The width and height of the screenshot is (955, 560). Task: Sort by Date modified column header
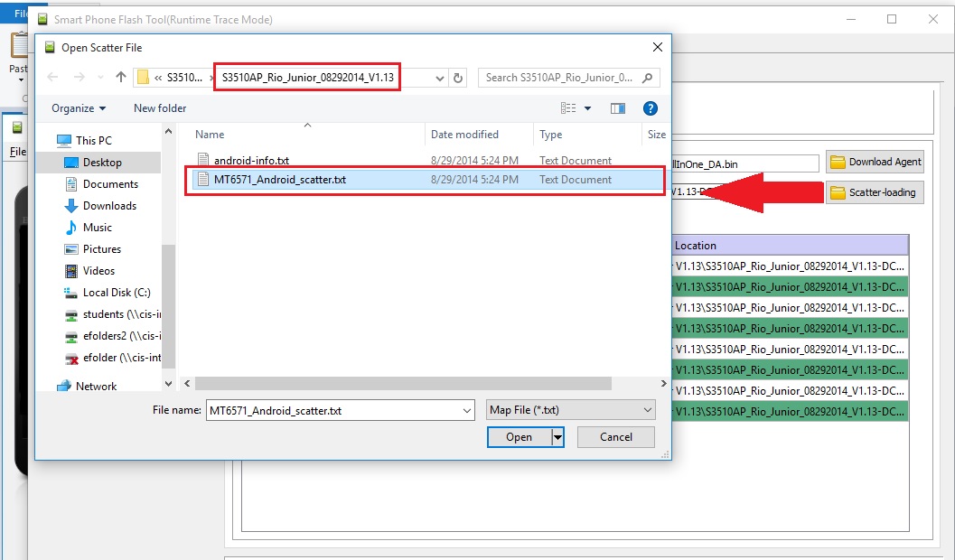[x=464, y=135]
